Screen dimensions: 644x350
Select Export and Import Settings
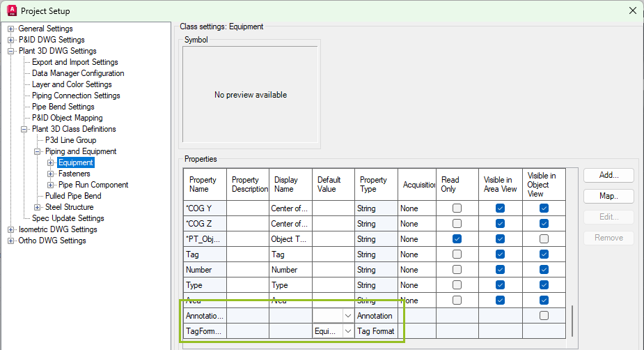pos(75,62)
